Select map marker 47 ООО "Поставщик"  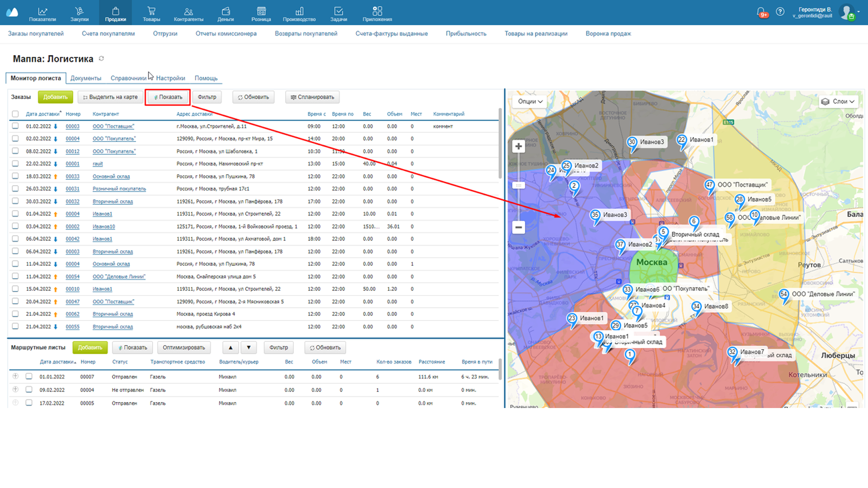click(710, 186)
